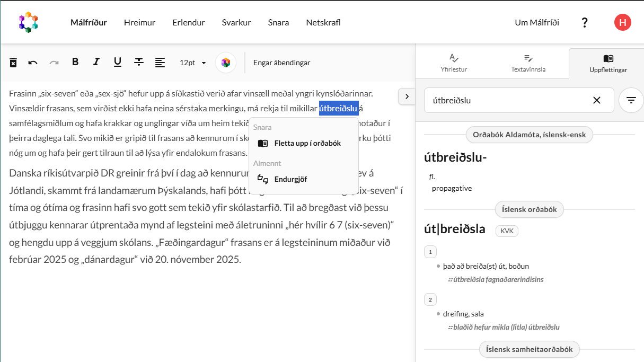Open Hreimur in the top navigation

(x=139, y=22)
